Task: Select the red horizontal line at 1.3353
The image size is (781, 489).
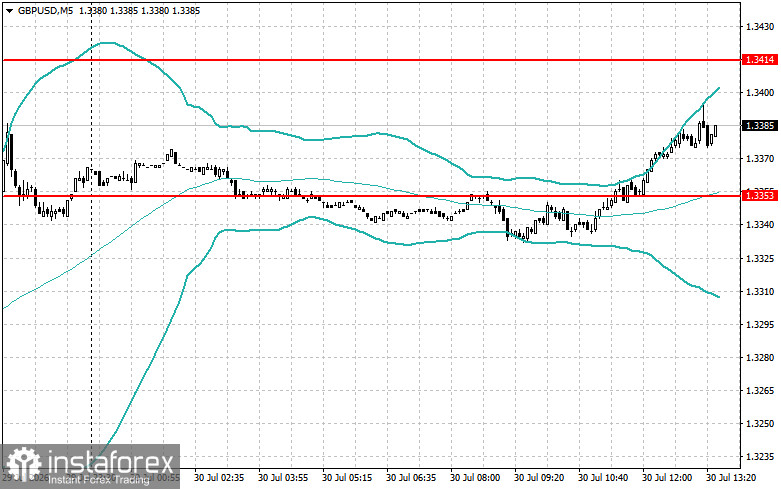Action: pyautogui.click(x=371, y=196)
